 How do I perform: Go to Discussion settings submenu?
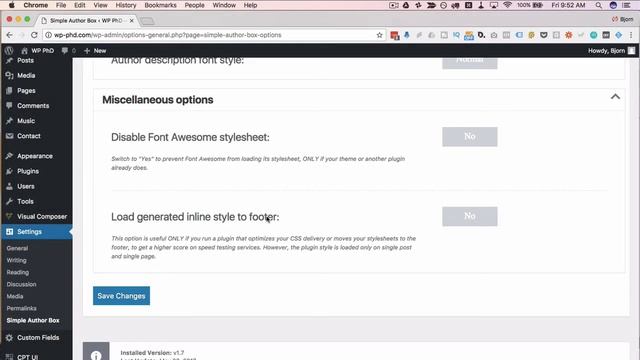(21, 284)
